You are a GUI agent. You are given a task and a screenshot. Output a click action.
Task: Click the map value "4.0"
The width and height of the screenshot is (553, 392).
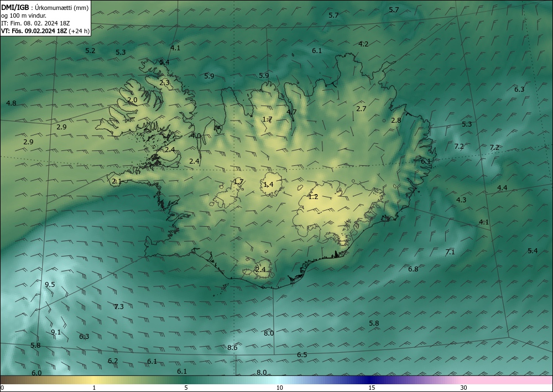pyautogui.click(x=196, y=135)
